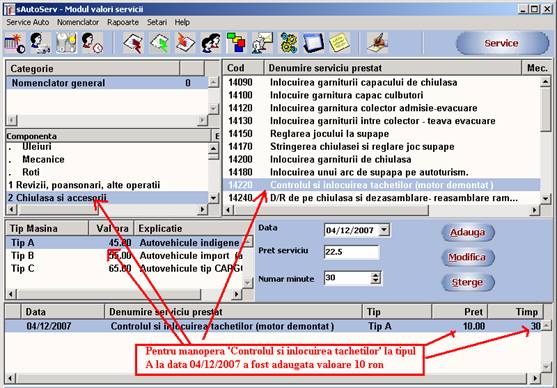Screen dimensions: 557x388
Task: Open the Nomenclator menu
Action: click(x=78, y=22)
